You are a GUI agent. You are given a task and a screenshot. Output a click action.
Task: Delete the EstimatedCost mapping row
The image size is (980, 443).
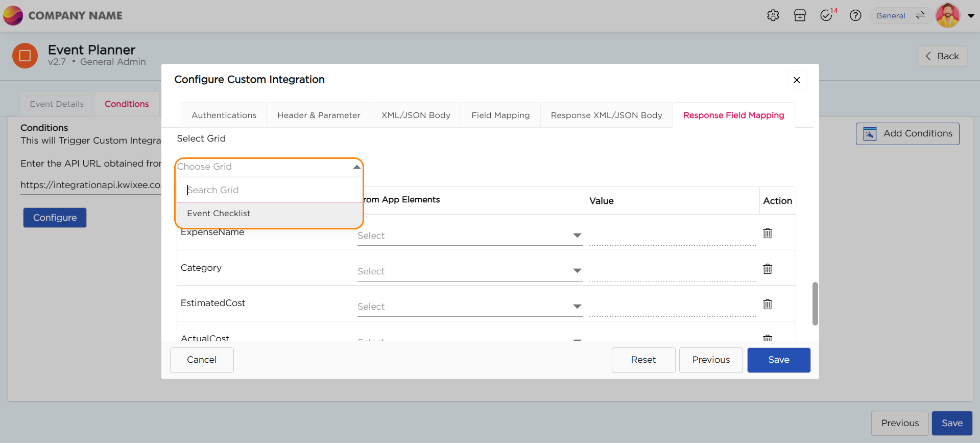[767, 305]
